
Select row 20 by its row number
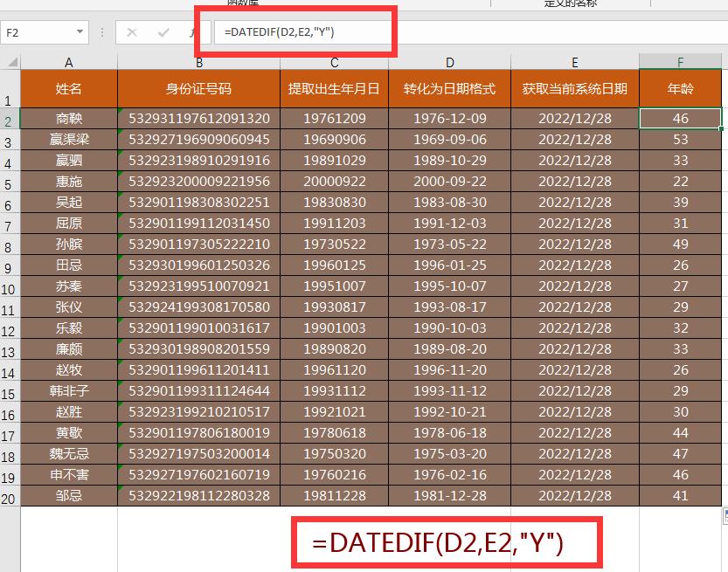(10, 496)
